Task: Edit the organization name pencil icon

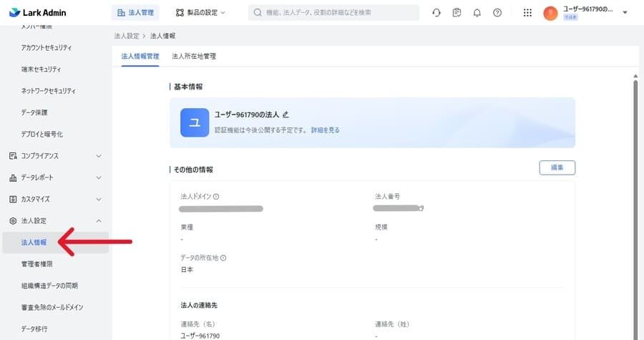Action: pos(286,115)
